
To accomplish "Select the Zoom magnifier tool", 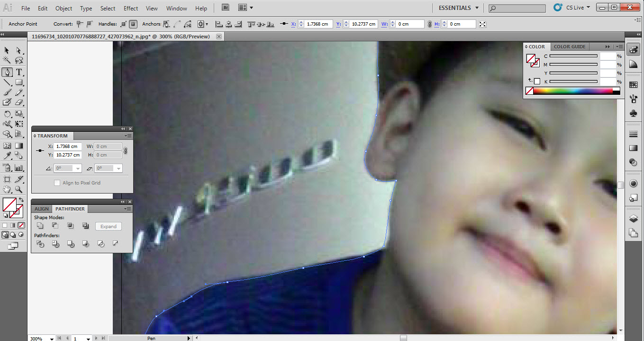I will tap(19, 189).
